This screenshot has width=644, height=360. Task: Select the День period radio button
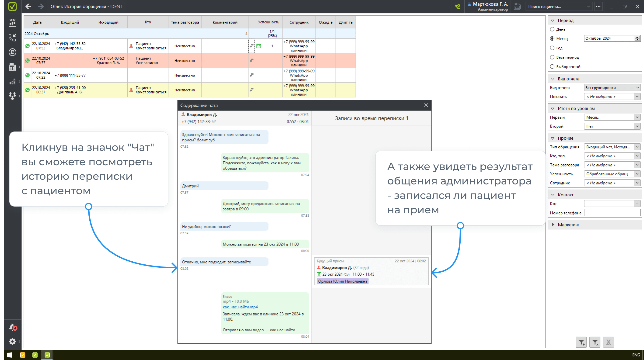pos(552,29)
